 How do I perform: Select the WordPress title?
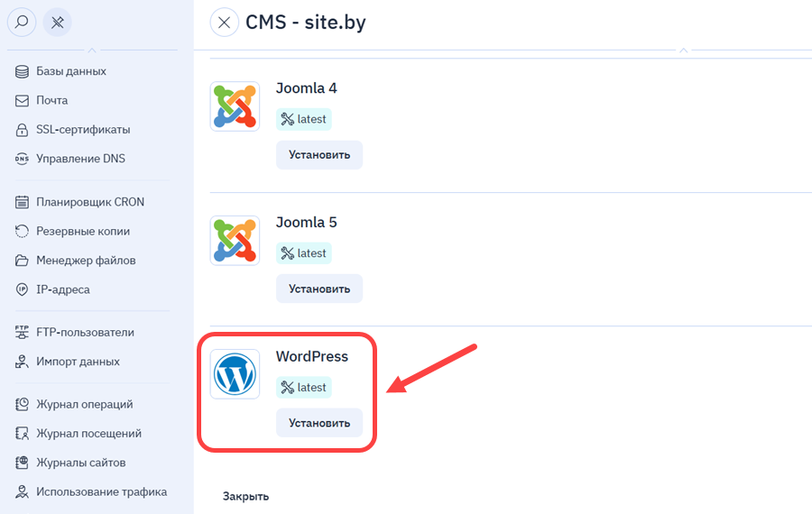click(x=312, y=356)
